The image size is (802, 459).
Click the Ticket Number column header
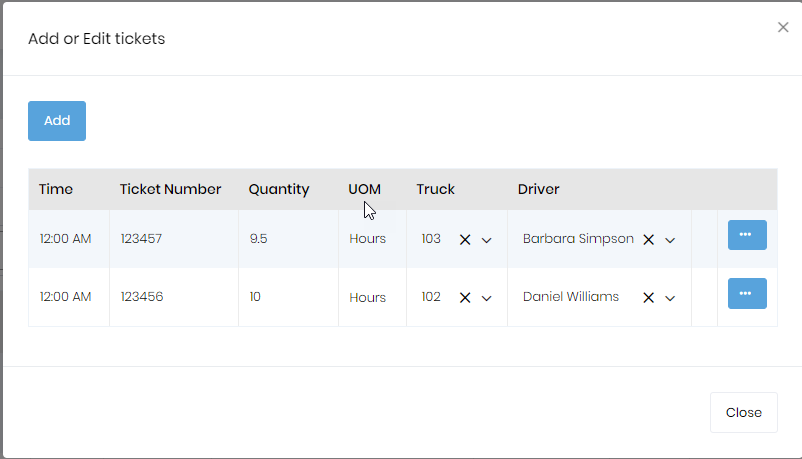pyautogui.click(x=170, y=189)
